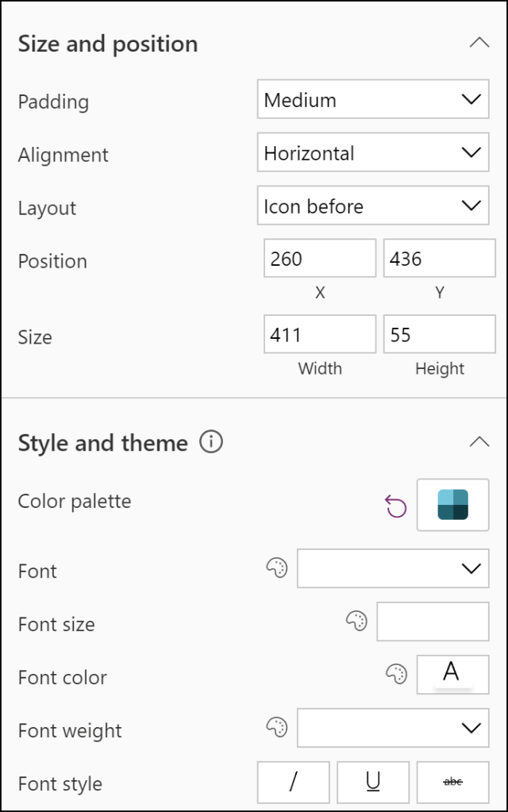508x812 pixels.
Task: Open the Font weight dropdown
Action: click(393, 728)
